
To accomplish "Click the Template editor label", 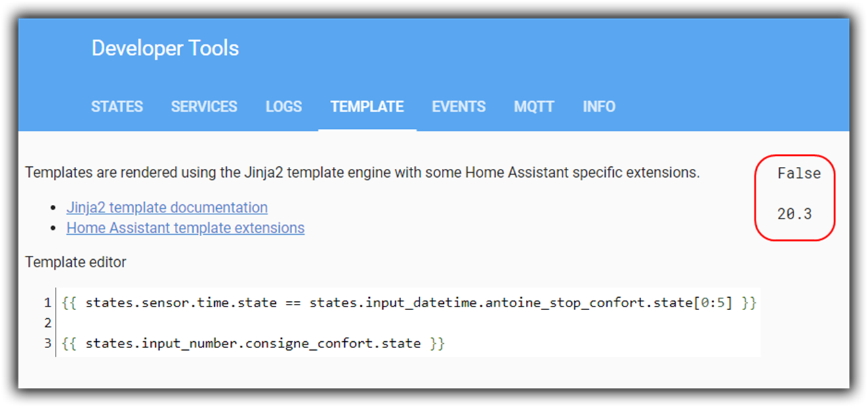I will [75, 262].
